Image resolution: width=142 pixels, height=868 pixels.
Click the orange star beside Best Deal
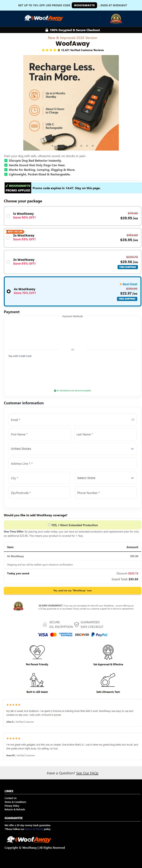[x=121, y=284]
